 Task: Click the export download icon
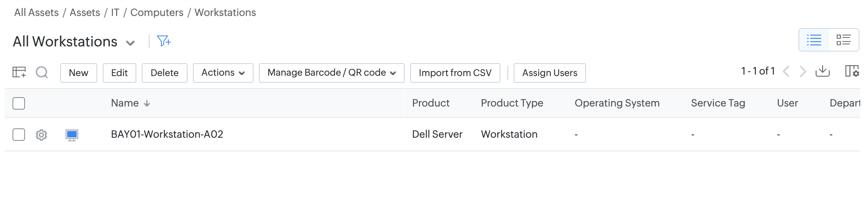click(822, 71)
